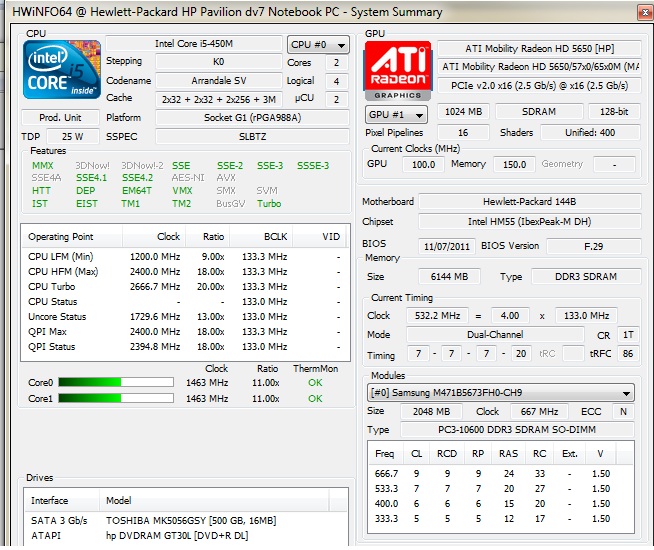
Task: Click the PCIe v2.0 x16 bus field
Action: [539, 85]
